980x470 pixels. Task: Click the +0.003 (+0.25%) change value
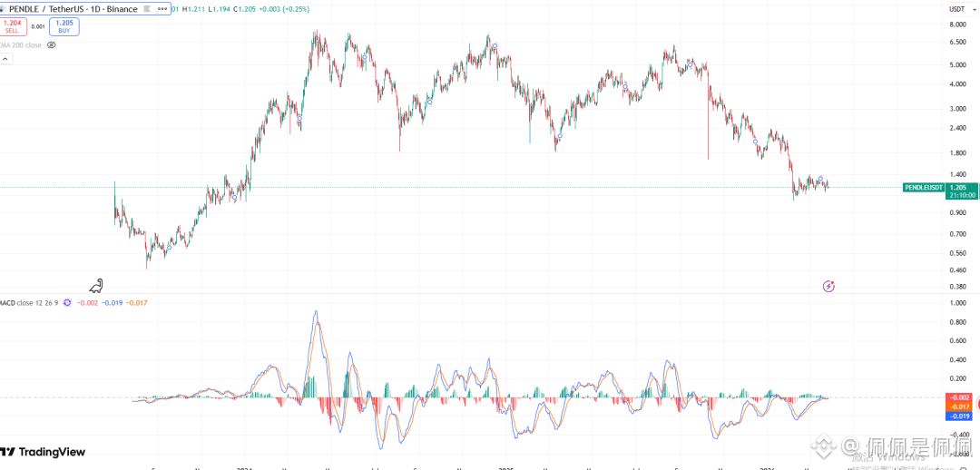tap(284, 9)
